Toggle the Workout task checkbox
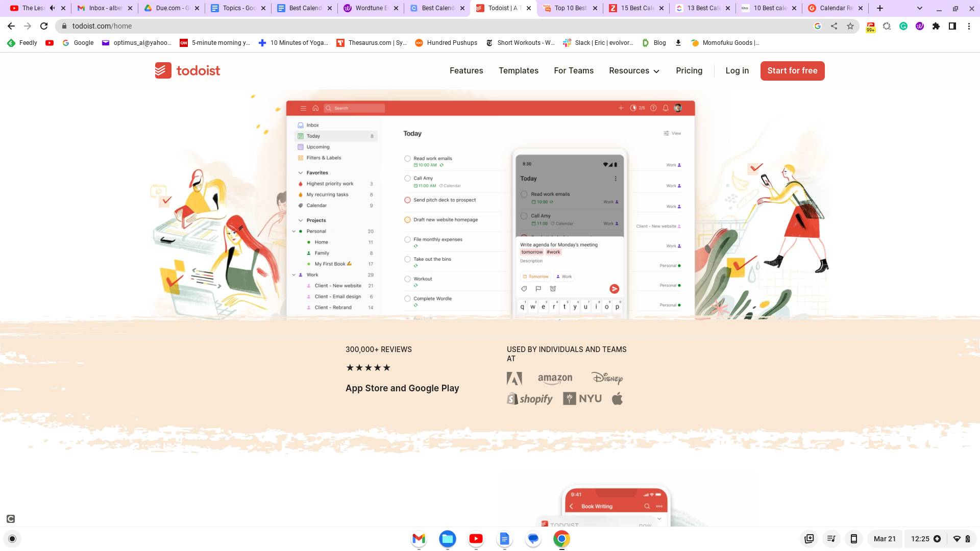980x551 pixels. (406, 278)
